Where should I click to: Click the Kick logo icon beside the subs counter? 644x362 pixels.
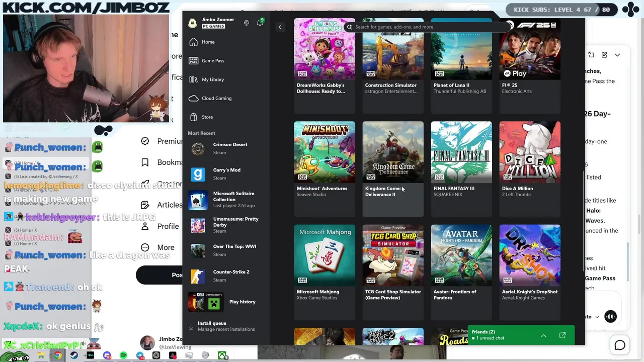pos(630,9)
